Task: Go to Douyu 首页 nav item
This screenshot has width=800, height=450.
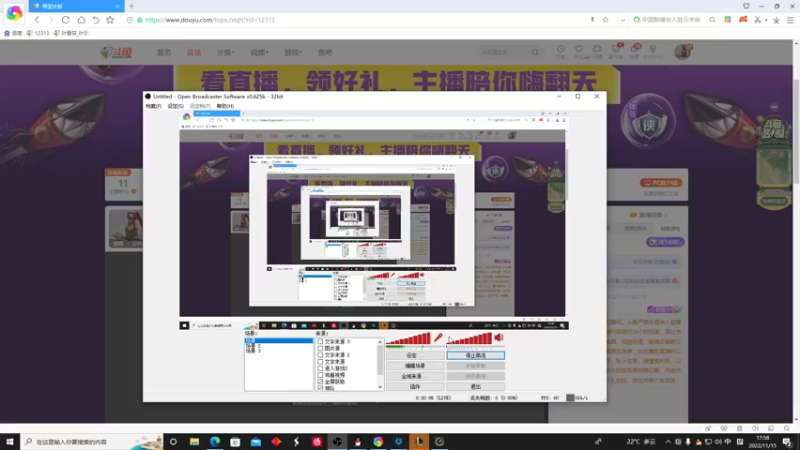Action: click(x=164, y=52)
